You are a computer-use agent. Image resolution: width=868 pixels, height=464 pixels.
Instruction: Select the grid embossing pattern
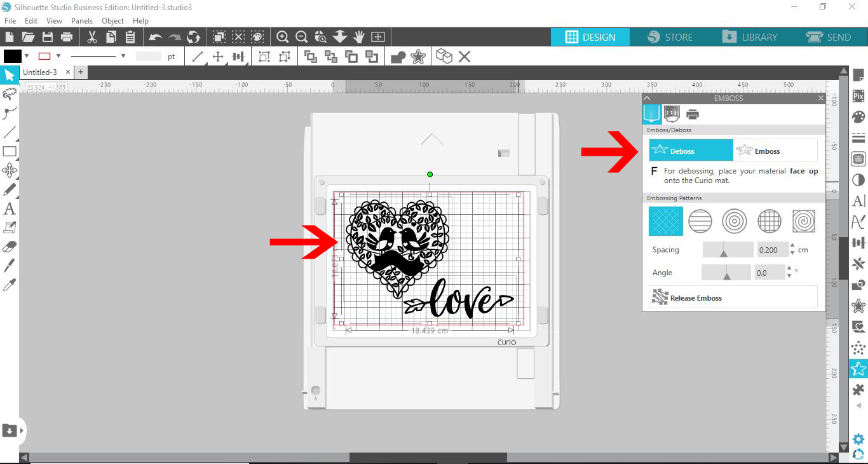[x=770, y=221]
